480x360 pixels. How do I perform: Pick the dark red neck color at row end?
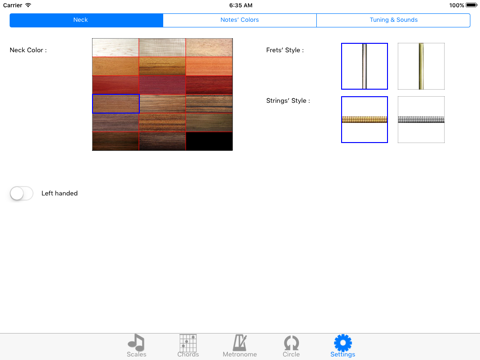(x=209, y=85)
